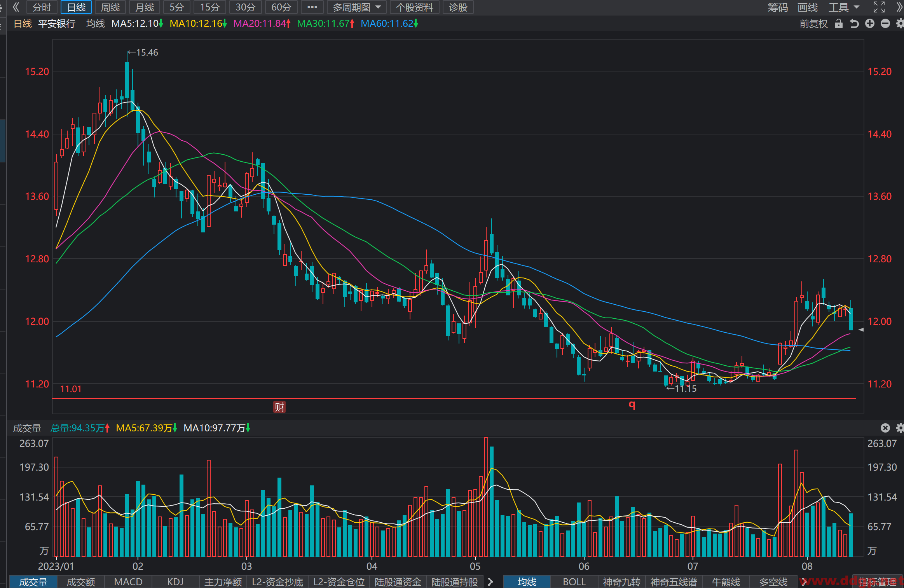Click the 均线 legend title
This screenshot has height=588, width=904.
(96, 24)
